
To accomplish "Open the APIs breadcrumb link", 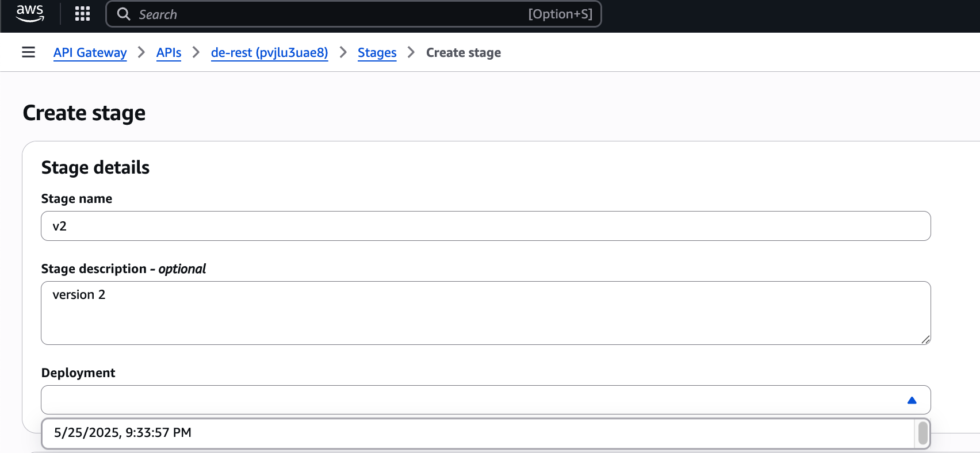I will click(169, 52).
